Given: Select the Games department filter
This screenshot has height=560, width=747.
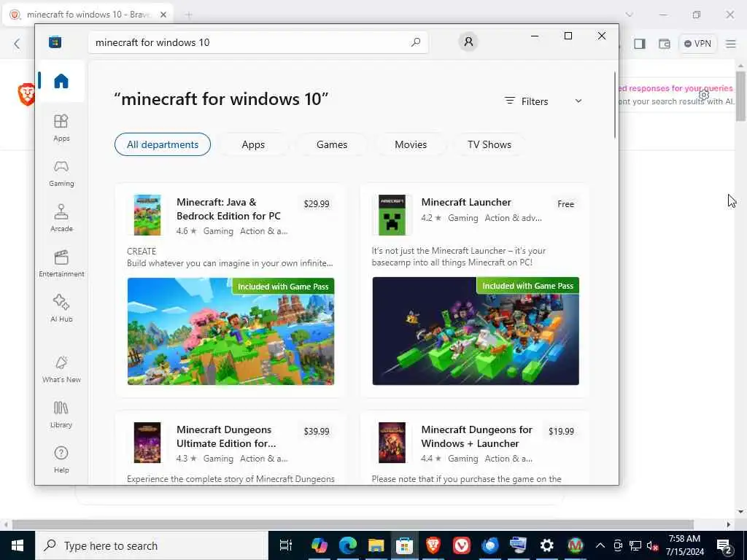Looking at the screenshot, I should click(x=332, y=144).
